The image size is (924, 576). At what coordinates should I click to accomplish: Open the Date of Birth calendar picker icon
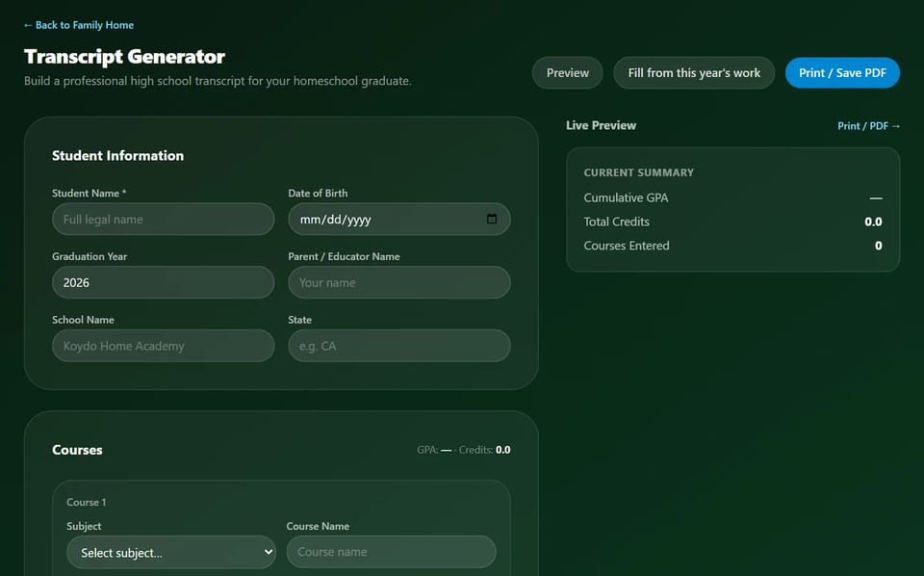coord(492,220)
